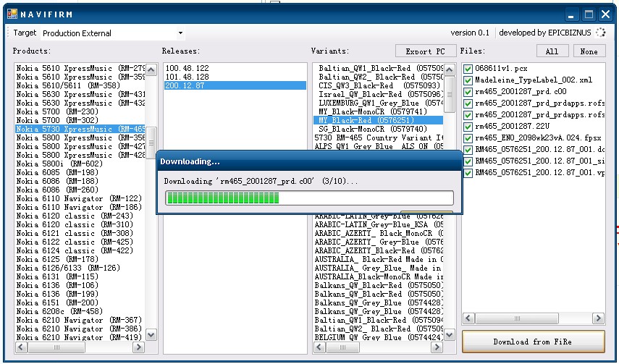Toggle rm465_2001287_prd.c00 checkbox
Image resolution: width=619 pixels, height=364 pixels.
[x=468, y=92]
